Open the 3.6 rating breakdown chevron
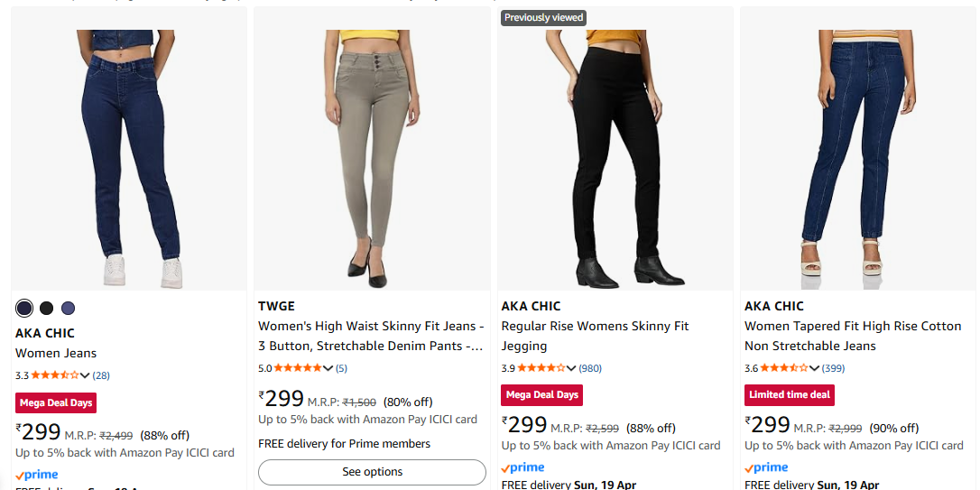 [x=815, y=368]
